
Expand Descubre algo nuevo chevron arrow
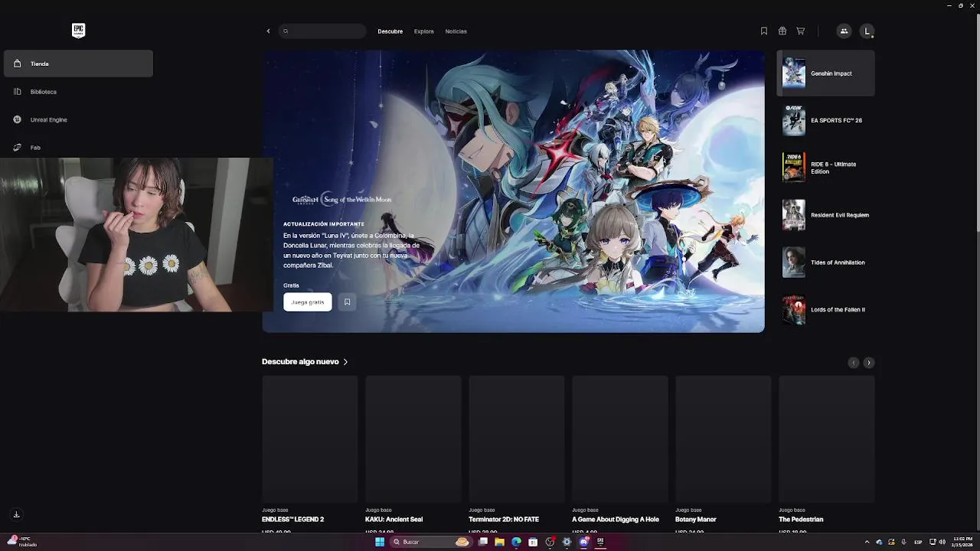(345, 362)
